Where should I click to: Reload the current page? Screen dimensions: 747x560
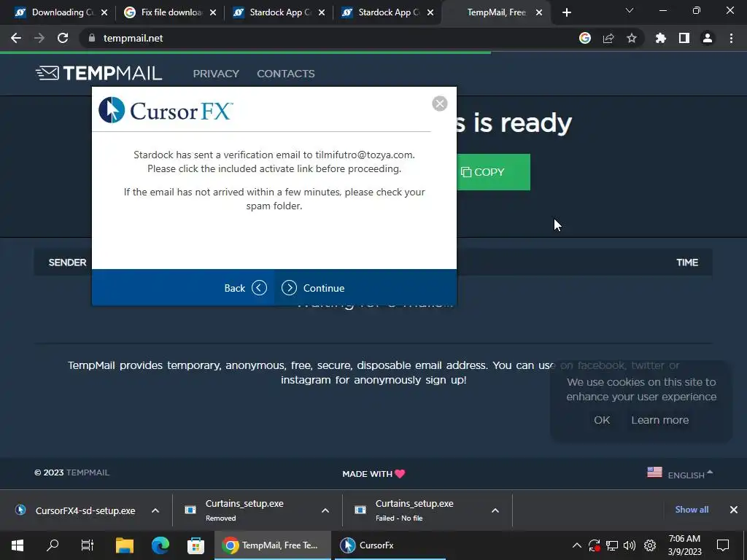pyautogui.click(x=63, y=38)
